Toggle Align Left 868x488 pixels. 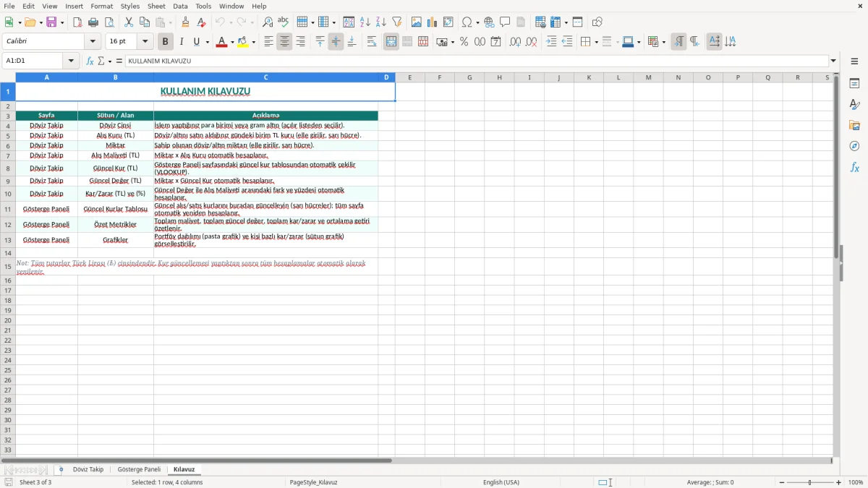click(x=268, y=42)
